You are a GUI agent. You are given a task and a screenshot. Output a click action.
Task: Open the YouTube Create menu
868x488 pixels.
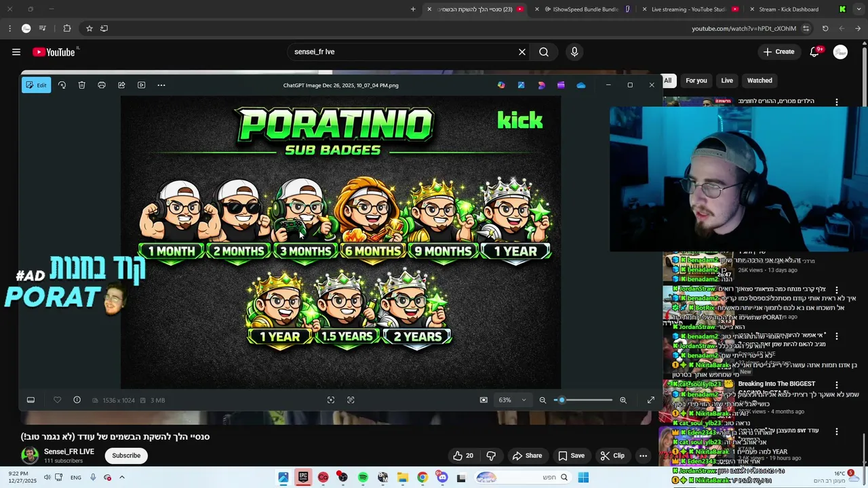pos(778,52)
